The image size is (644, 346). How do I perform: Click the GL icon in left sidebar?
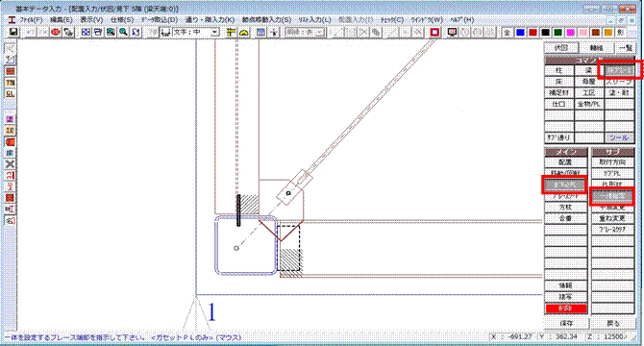pyautogui.click(x=10, y=93)
